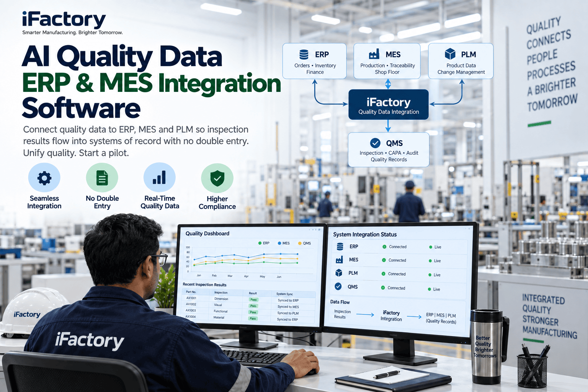This screenshot has height=392, width=588.
Task: Toggle the QMS legend in Quality Dashboard chart
Action: 304,243
